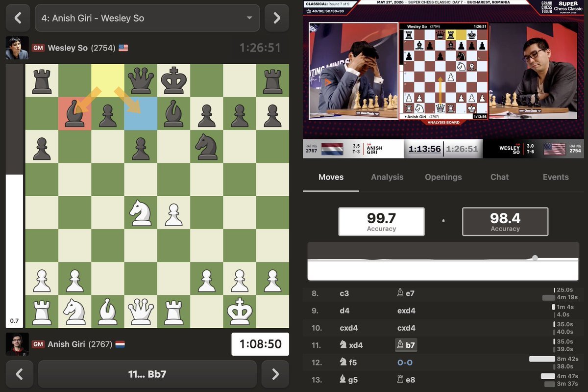Viewport: 588px width, 392px height.
Task: Go to next game using top arrow
Action: point(276,18)
